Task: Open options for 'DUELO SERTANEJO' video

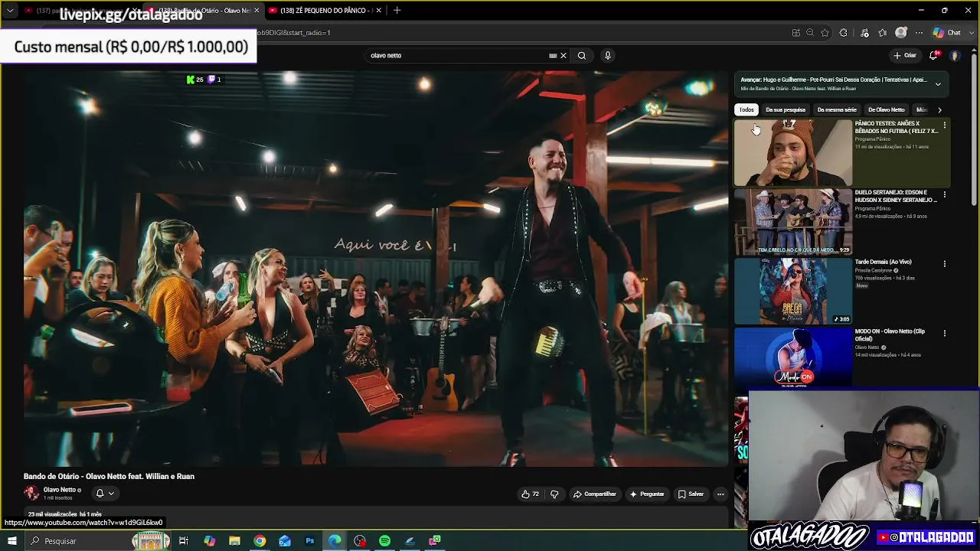Action: pyautogui.click(x=944, y=194)
